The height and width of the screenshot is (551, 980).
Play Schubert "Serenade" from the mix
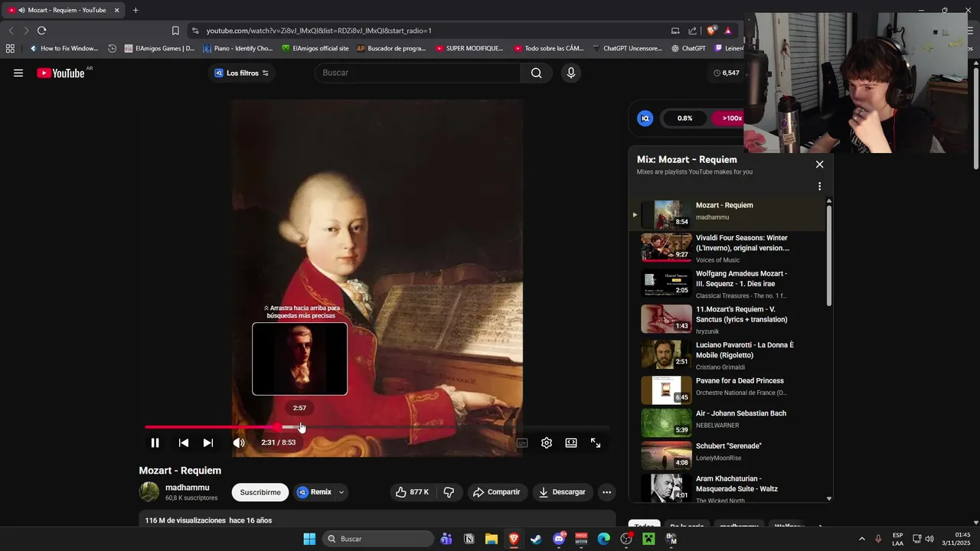click(x=727, y=455)
